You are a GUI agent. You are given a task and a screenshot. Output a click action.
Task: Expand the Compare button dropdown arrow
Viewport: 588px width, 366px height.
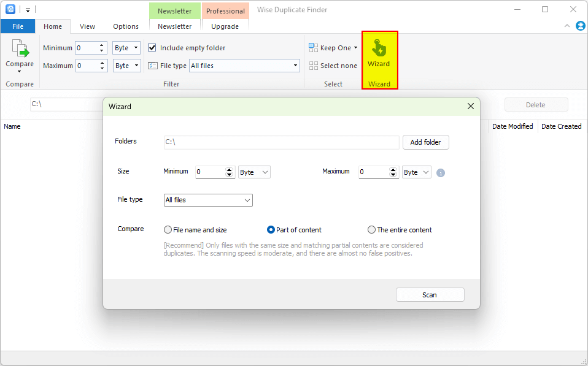click(20, 72)
